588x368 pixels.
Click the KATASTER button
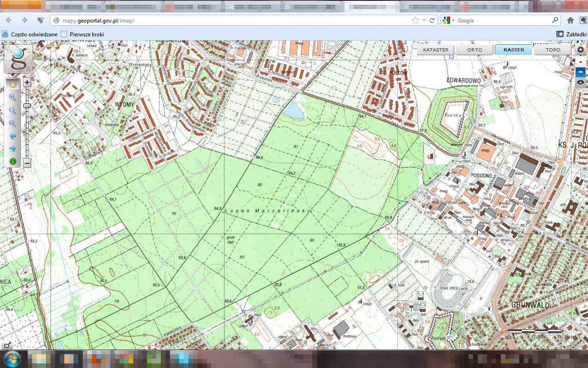click(435, 50)
